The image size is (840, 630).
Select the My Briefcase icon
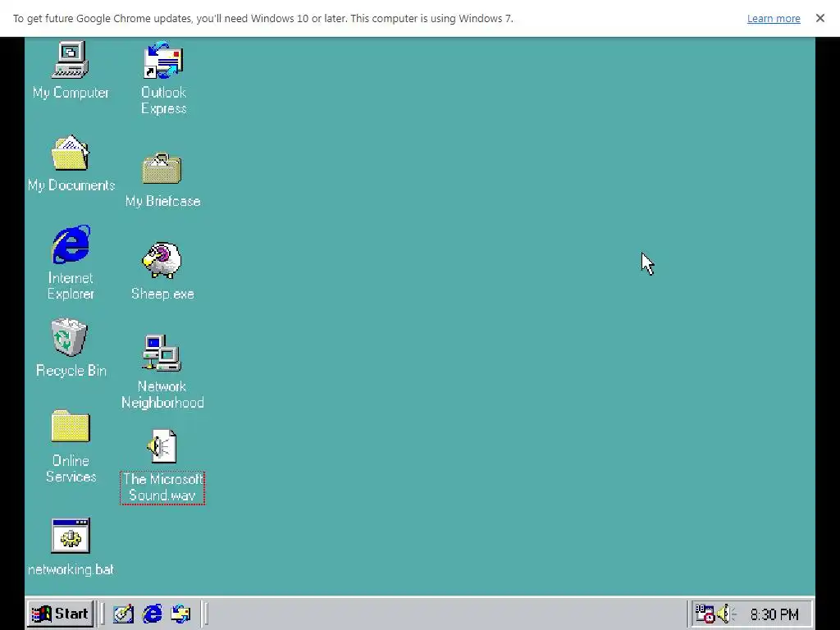click(x=162, y=168)
